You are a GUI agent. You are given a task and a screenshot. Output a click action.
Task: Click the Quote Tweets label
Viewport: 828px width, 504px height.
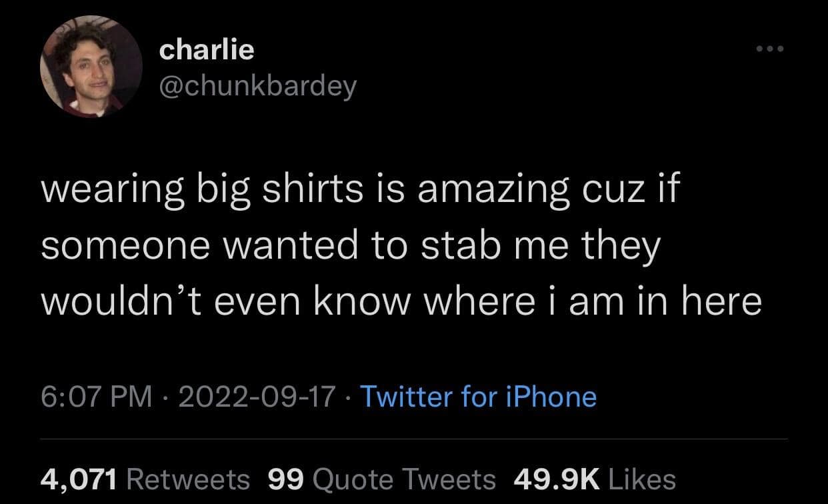tap(404, 479)
